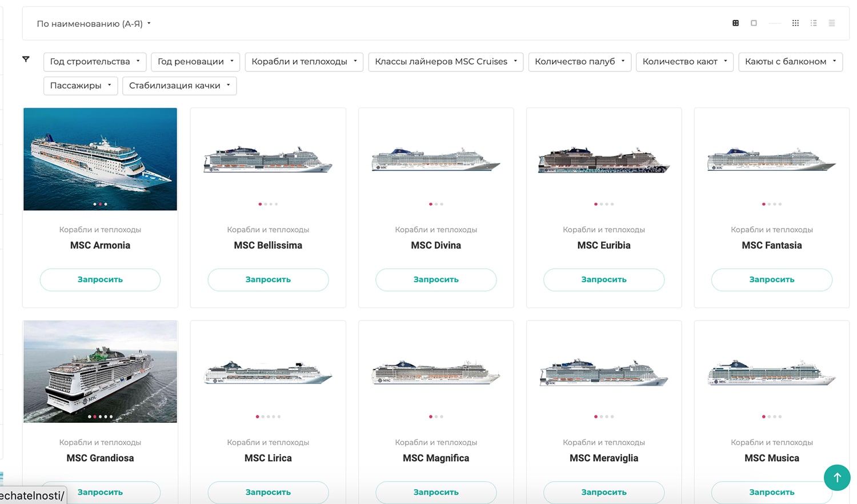Viewport: 857px width, 504px height.
Task: Open the MSC Meraviglia title link
Action: [604, 458]
